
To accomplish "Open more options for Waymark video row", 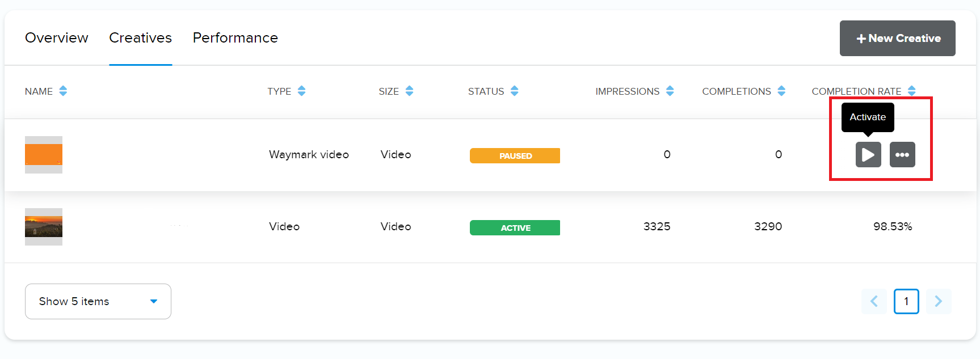I will (902, 154).
